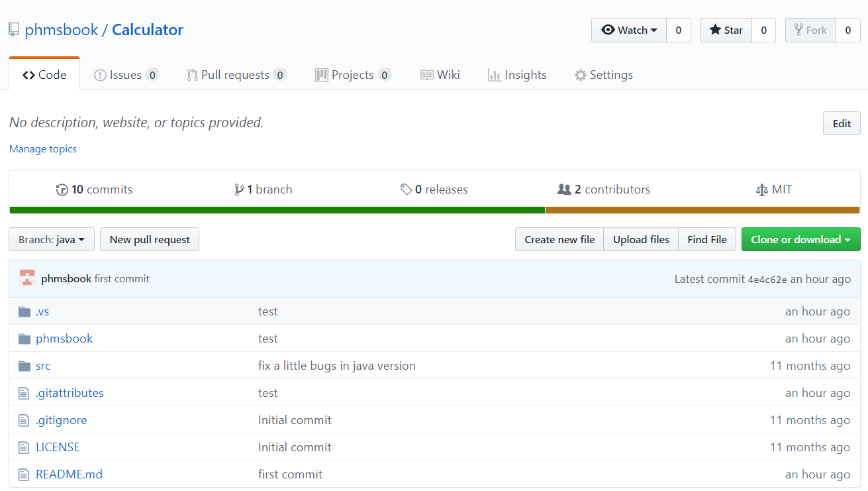Open the Branch: java dropdown
The width and height of the screenshot is (868, 491).
pyautogui.click(x=52, y=239)
